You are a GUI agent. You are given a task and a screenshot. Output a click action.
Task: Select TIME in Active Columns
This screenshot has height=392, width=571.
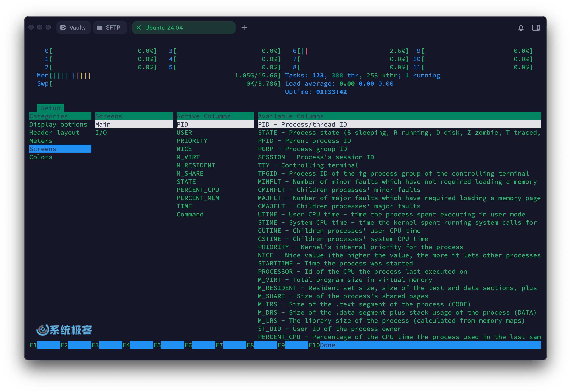[x=215, y=206]
